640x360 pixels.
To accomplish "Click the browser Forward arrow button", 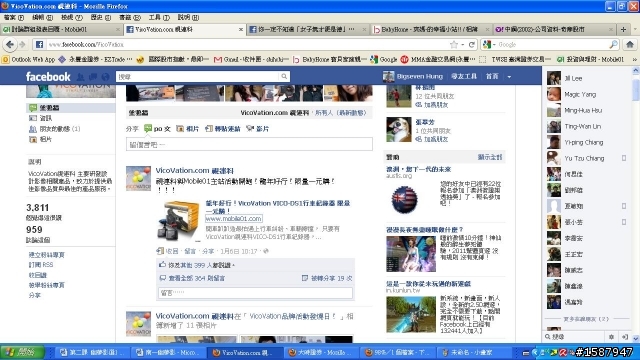I will click(22, 44).
